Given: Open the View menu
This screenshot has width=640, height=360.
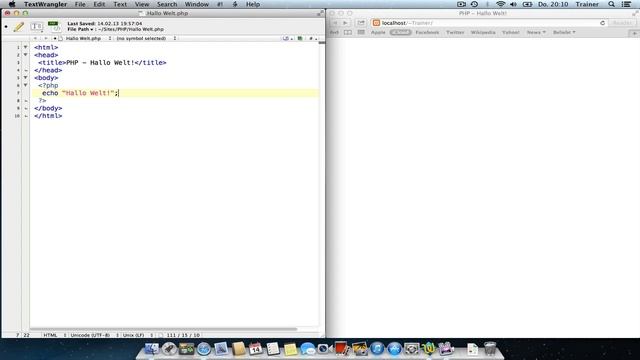Looking at the screenshot, I should coord(142,4).
